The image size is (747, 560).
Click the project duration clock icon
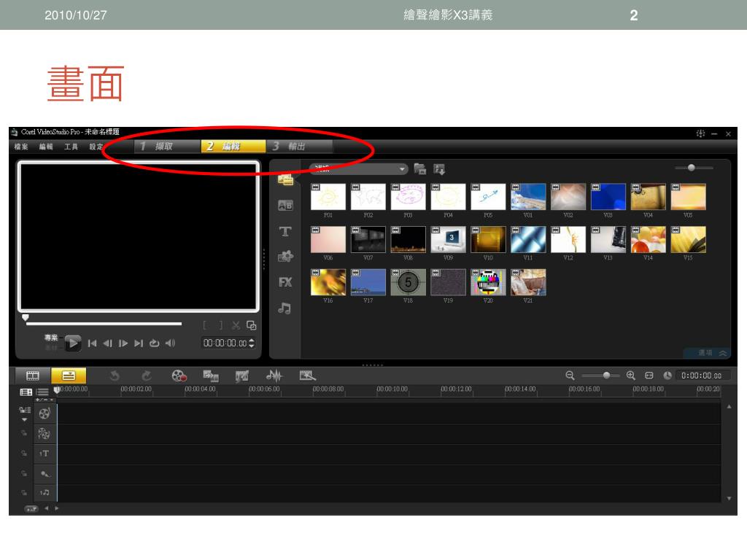point(667,376)
